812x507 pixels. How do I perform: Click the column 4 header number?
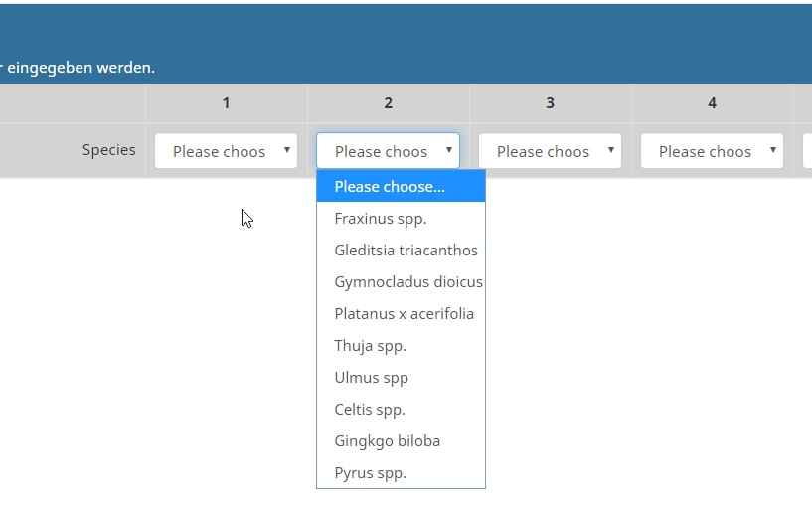pos(712,103)
